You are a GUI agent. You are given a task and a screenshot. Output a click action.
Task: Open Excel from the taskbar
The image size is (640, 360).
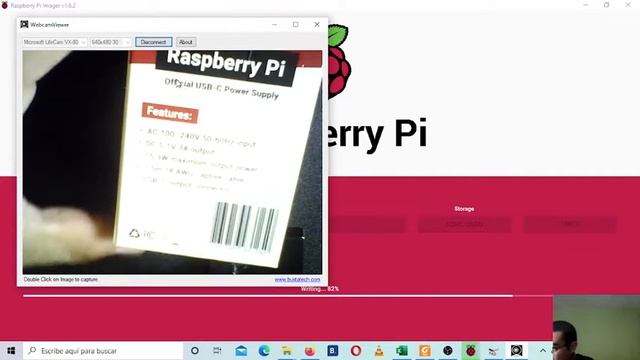pyautogui.click(x=402, y=351)
